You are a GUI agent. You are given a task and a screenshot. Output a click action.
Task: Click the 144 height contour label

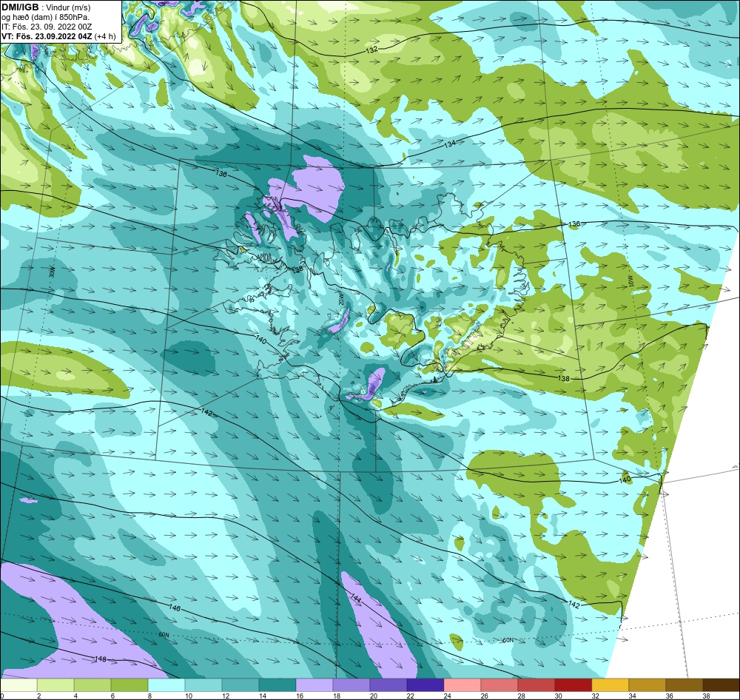coord(356,599)
